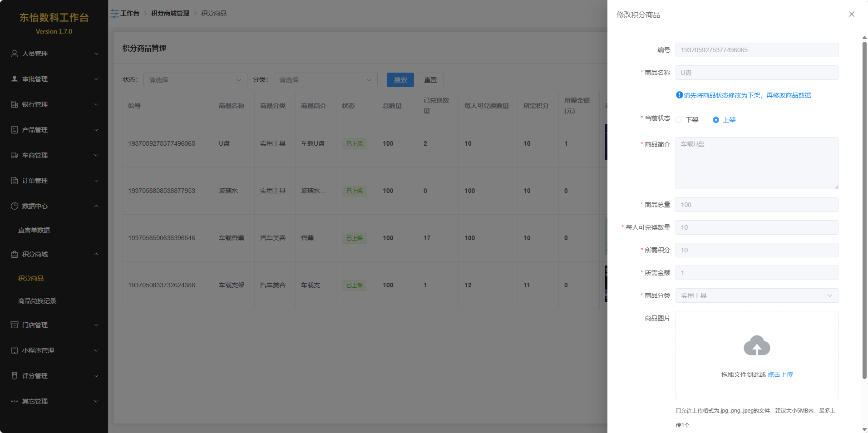The width and height of the screenshot is (868, 433).
Task: Click the 点击上传 link
Action: pyautogui.click(x=780, y=374)
